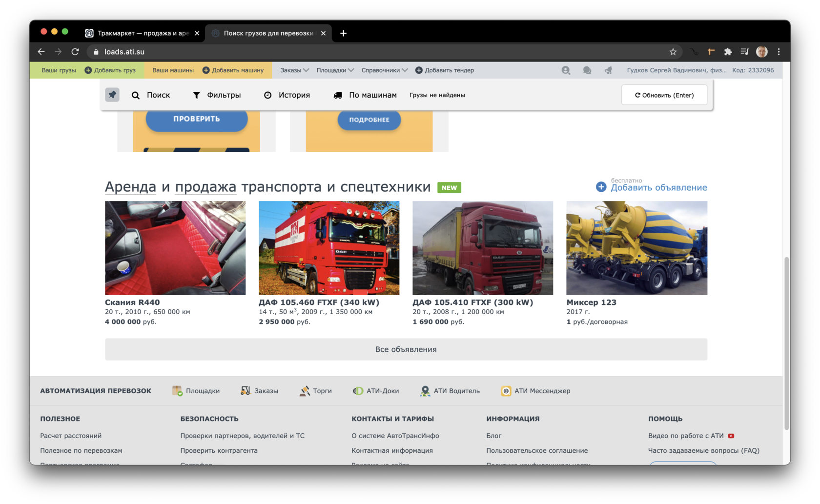Viewport: 820px width, 504px height.
Task: Click Все объявления button
Action: 406,349
